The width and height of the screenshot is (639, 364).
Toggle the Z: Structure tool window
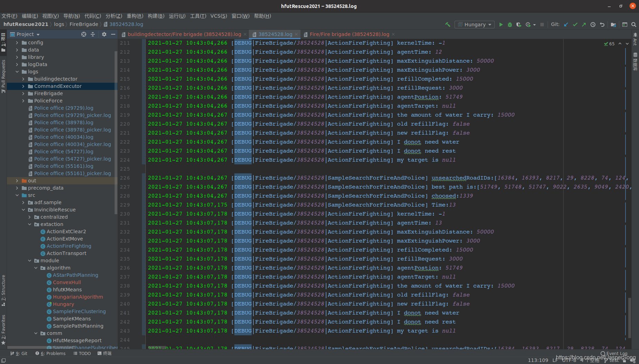pyautogui.click(x=3, y=291)
